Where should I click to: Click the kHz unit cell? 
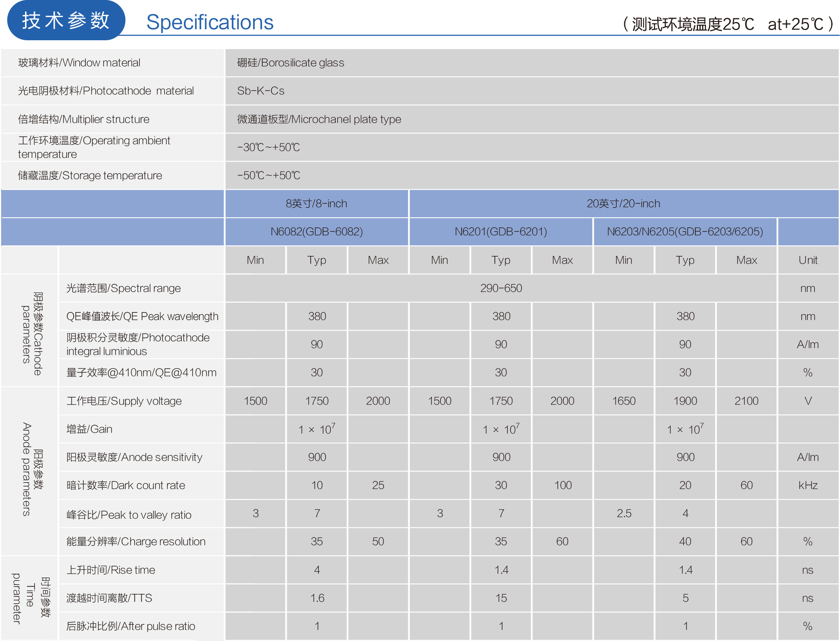pos(808,485)
